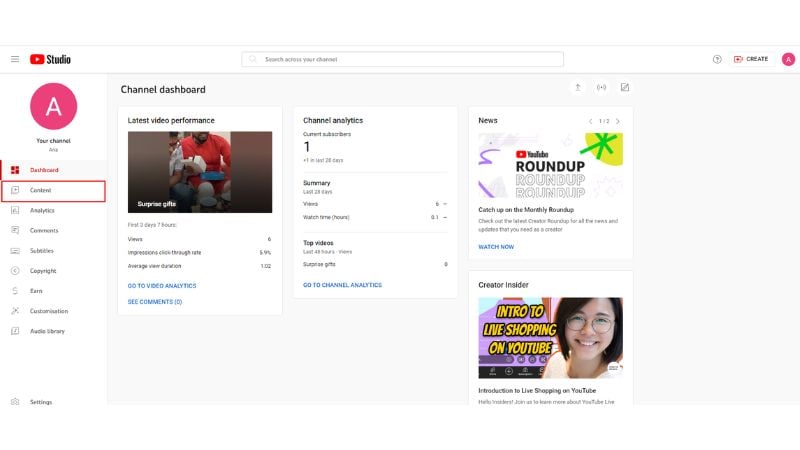The image size is (800, 450).
Task: Click the upload videos arrow icon
Action: 578,87
